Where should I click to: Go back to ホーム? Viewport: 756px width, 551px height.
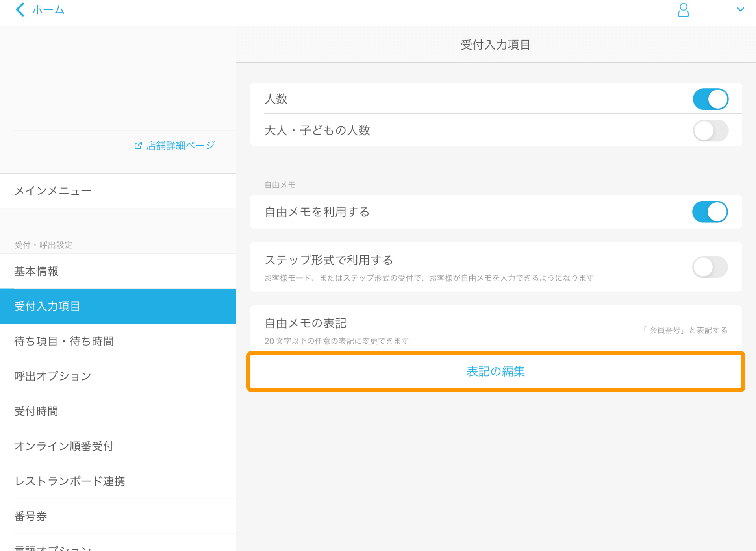click(48, 9)
